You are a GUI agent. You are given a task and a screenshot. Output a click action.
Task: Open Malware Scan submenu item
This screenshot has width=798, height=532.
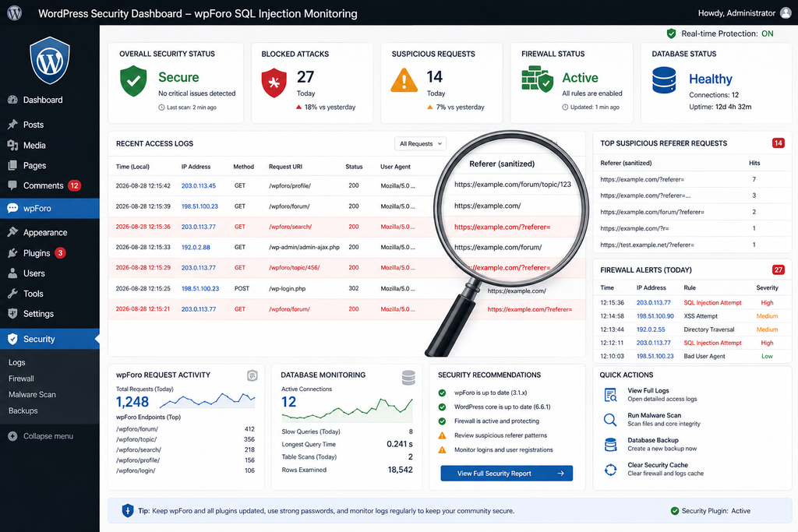(32, 394)
